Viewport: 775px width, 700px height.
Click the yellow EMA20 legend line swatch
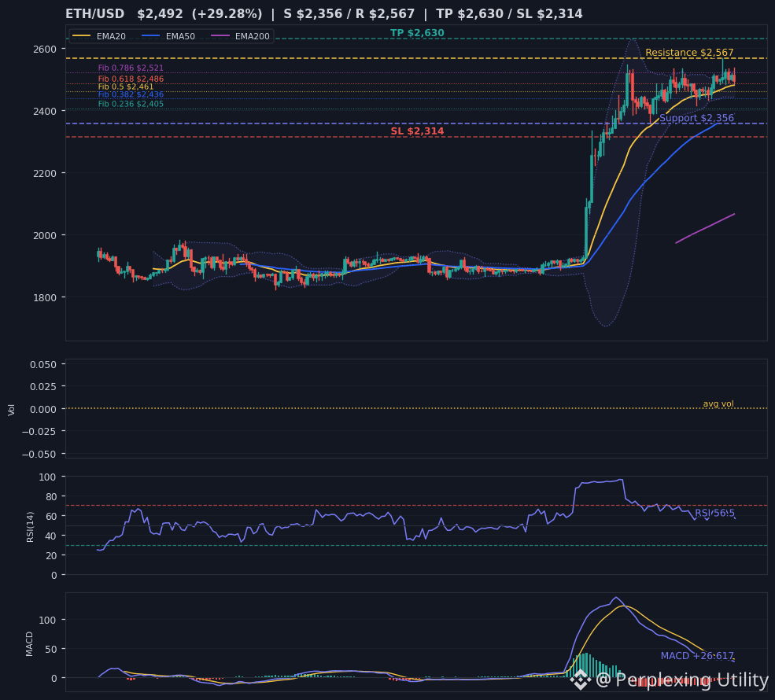(81, 36)
